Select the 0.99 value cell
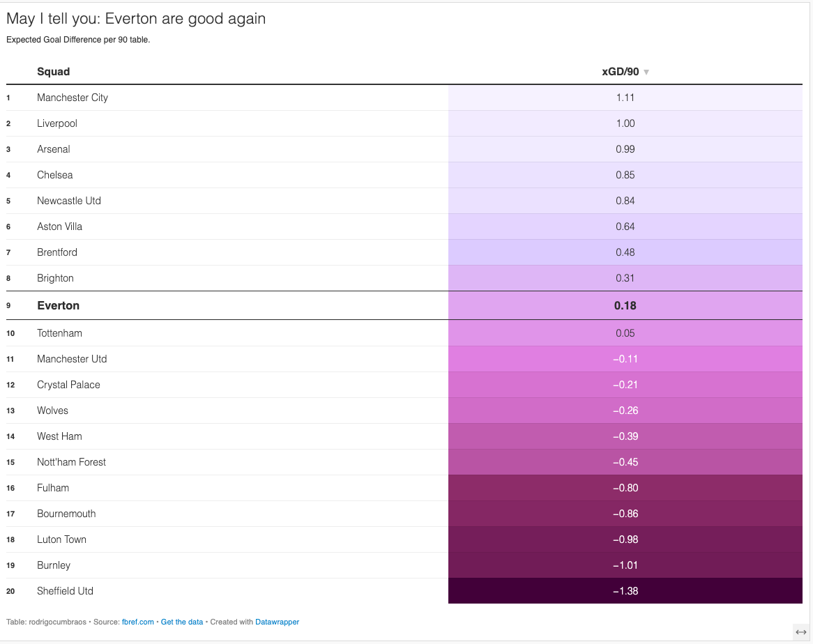This screenshot has height=644, width=813. (x=625, y=149)
